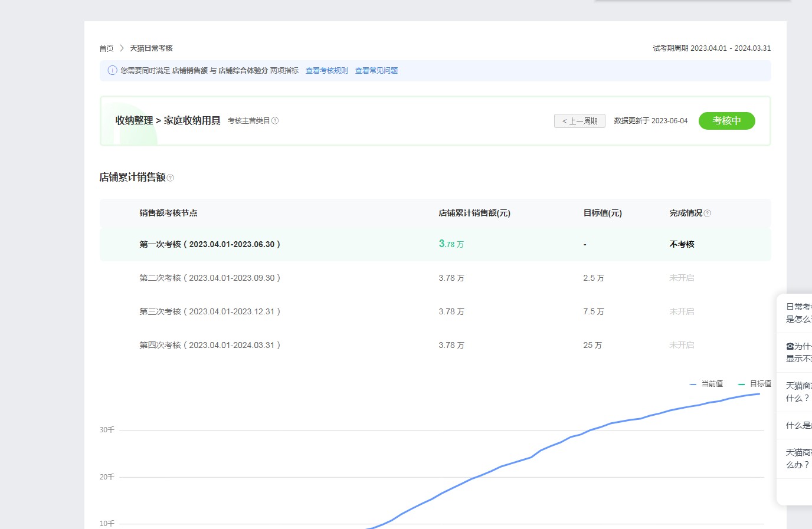Image resolution: width=812 pixels, height=529 pixels.
Task: Click 未开启 status in 第四次考核 row
Action: coord(682,345)
